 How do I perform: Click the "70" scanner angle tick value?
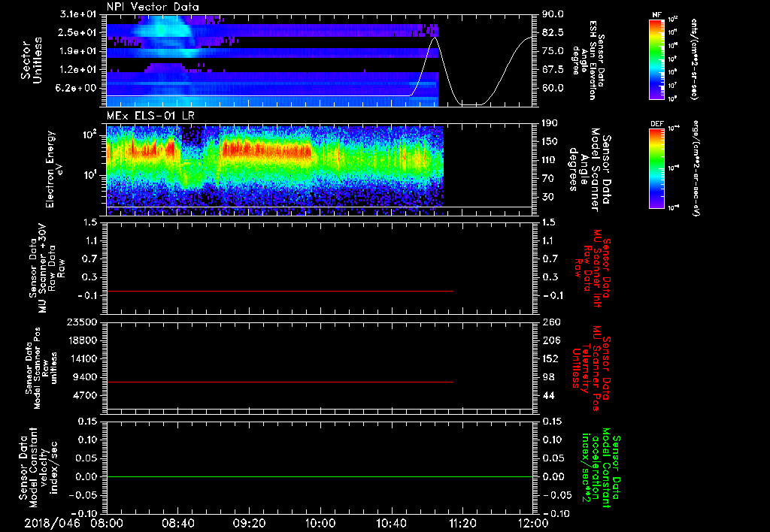(x=548, y=179)
